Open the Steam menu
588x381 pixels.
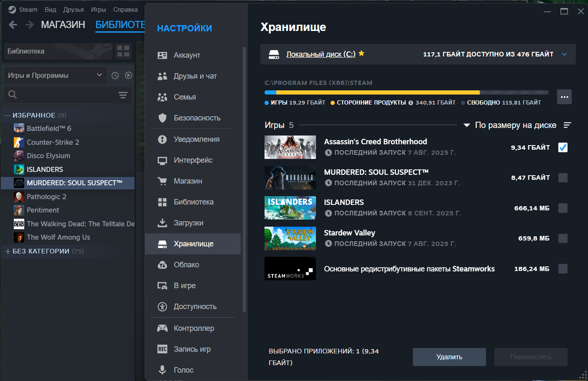click(23, 10)
